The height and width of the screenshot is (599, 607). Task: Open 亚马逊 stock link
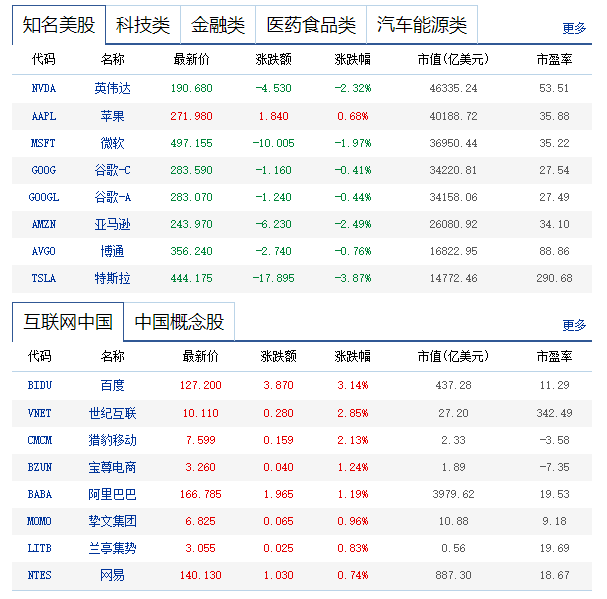112,224
